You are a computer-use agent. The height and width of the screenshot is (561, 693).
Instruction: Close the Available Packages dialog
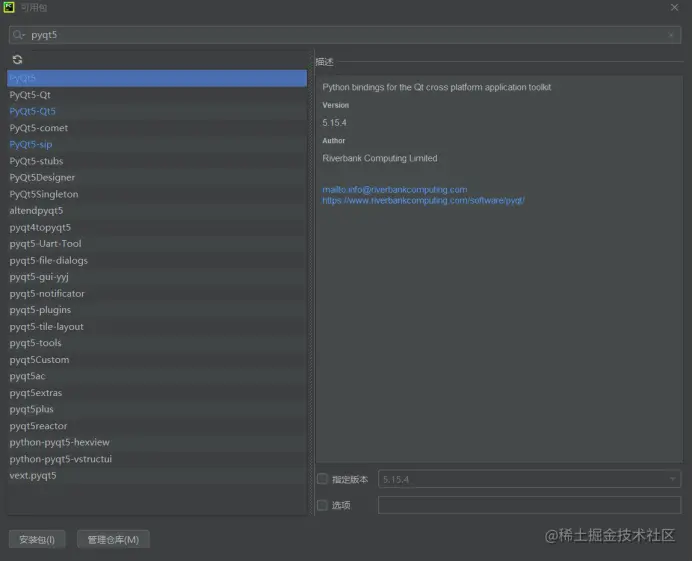coord(674,8)
